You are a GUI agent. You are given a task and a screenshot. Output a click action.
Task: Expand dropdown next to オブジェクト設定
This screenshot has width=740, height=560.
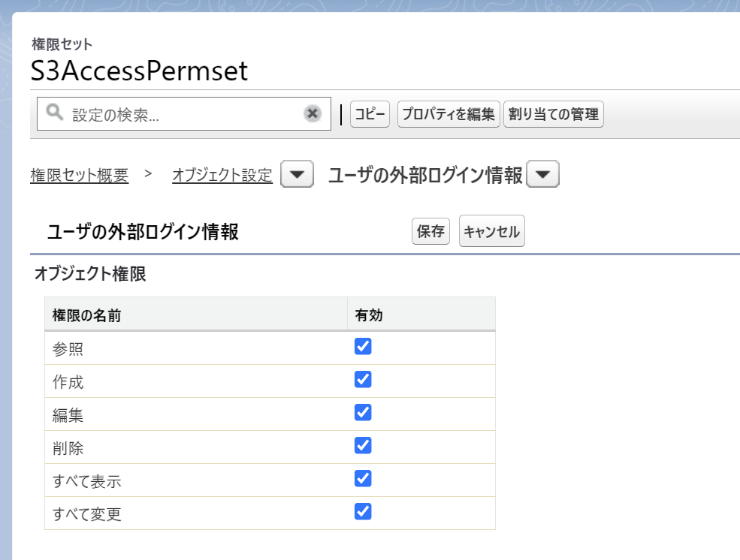297,174
